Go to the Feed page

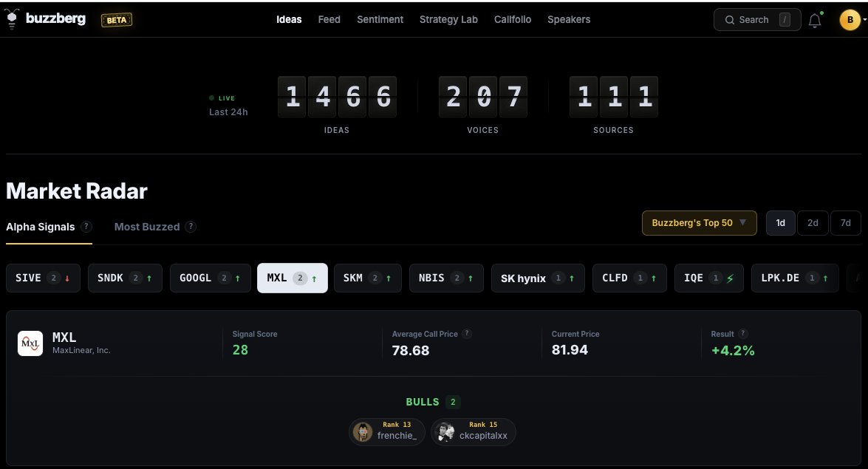329,19
